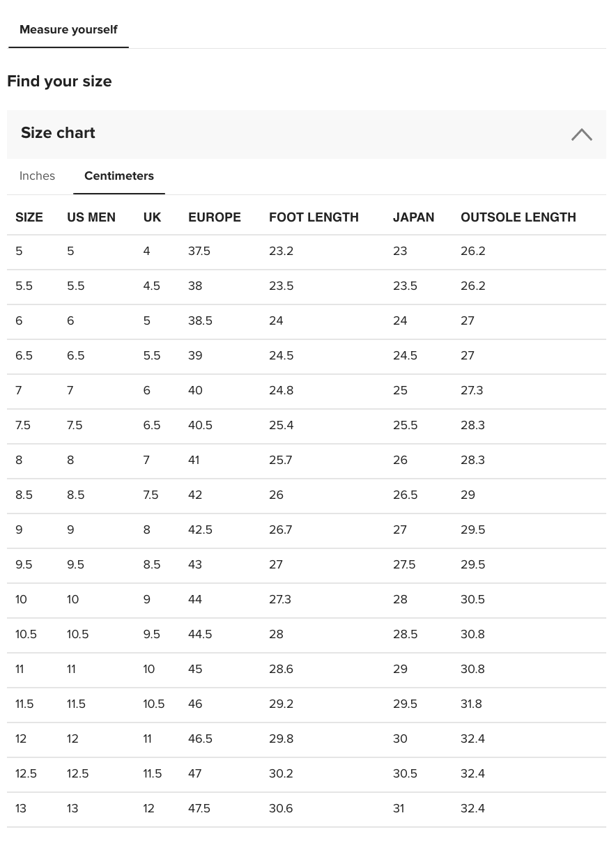Click the US MEN column header
This screenshot has height=850, width=616.
click(91, 217)
